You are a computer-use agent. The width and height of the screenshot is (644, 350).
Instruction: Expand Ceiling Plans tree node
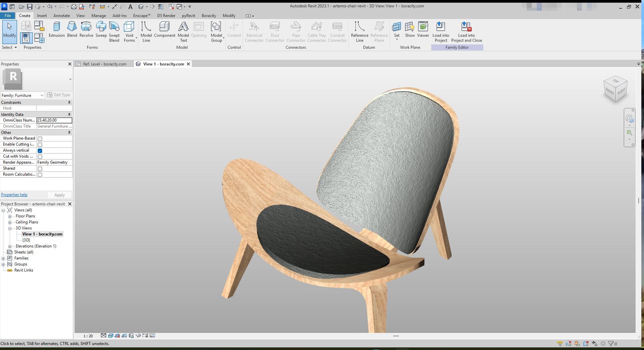[x=10, y=222]
